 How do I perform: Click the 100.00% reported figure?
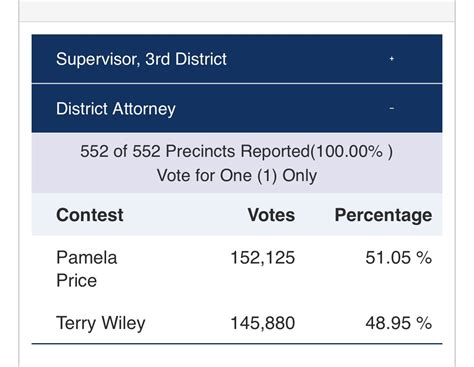[x=349, y=152]
